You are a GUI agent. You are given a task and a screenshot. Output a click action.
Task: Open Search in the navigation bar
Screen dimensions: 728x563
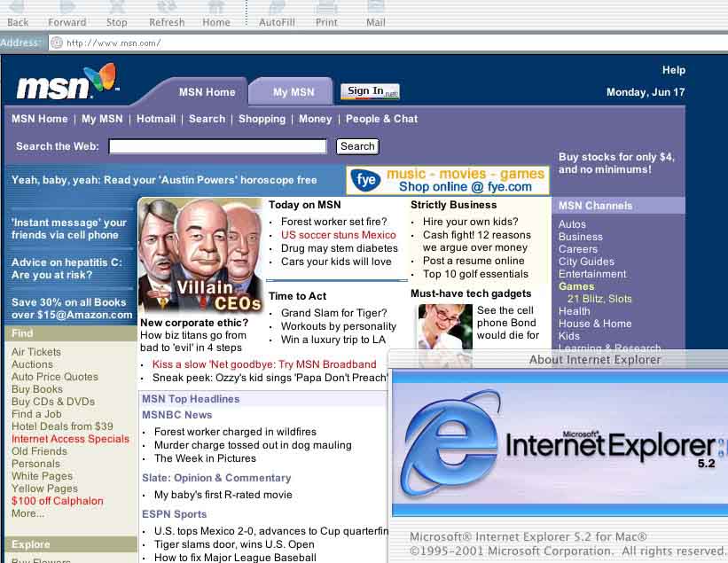pyautogui.click(x=207, y=119)
